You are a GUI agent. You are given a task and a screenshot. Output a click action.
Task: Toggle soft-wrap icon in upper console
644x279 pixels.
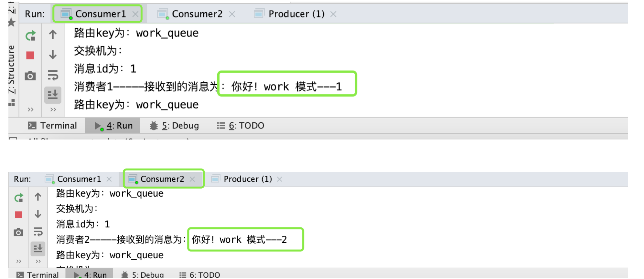point(53,75)
